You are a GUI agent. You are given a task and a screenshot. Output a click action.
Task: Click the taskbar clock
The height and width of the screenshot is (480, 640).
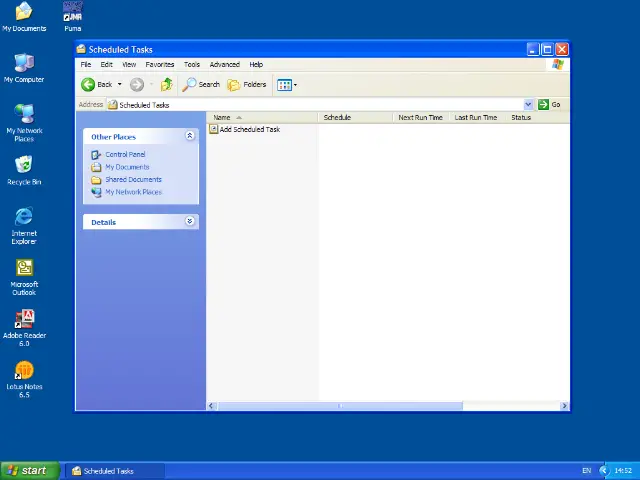click(x=623, y=471)
